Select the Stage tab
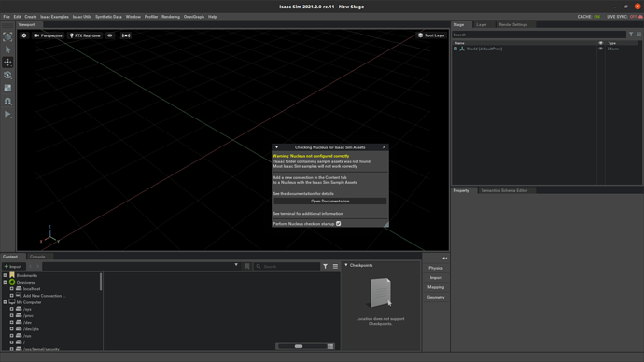The width and height of the screenshot is (644, 362). tap(458, 25)
